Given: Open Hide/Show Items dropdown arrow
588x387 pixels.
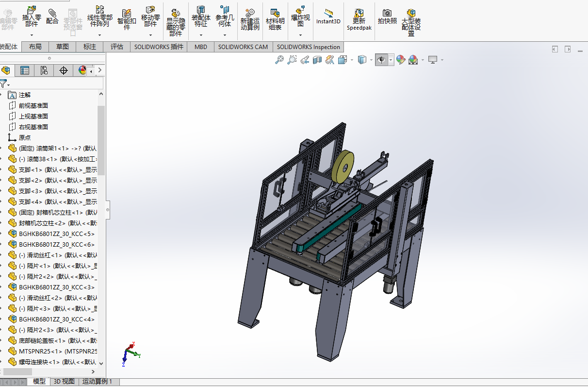Looking at the screenshot, I should pyautogui.click(x=391, y=60).
